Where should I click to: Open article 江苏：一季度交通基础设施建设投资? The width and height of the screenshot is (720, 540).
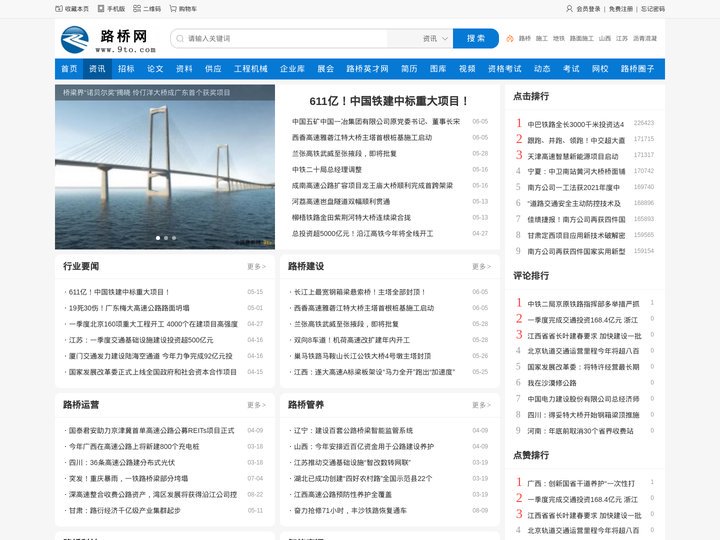click(x=141, y=340)
